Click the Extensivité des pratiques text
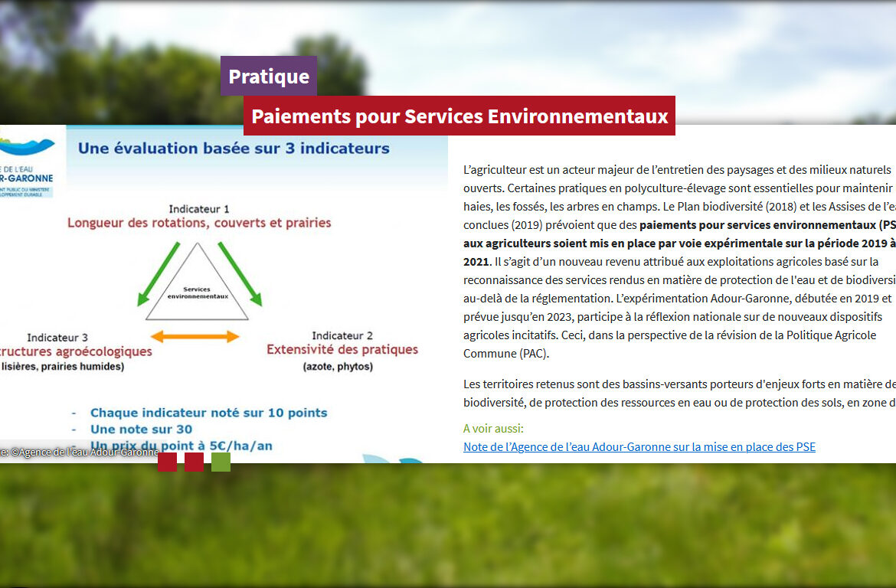The image size is (896, 588). coord(342,350)
